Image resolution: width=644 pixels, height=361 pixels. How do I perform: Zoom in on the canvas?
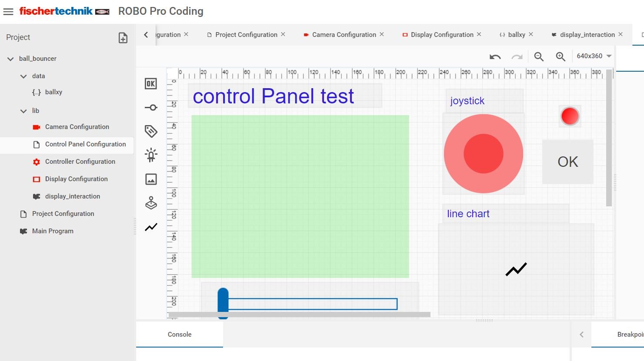click(x=561, y=56)
